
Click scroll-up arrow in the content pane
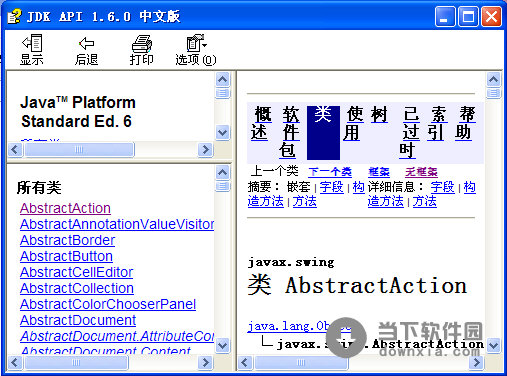pos(493,79)
